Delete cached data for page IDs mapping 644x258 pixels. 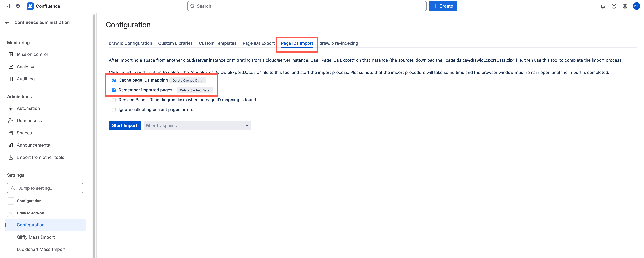pos(187,80)
